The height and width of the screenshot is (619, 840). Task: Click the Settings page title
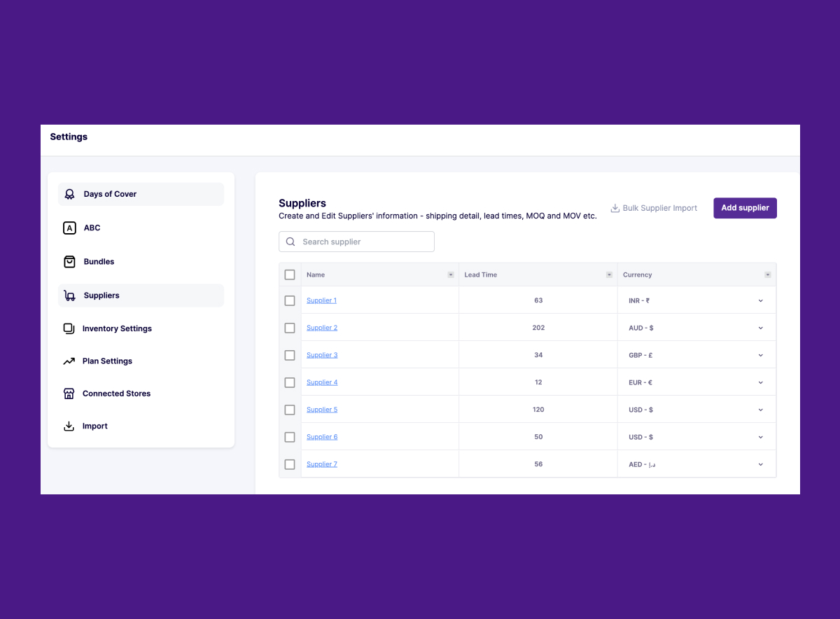[x=69, y=137]
